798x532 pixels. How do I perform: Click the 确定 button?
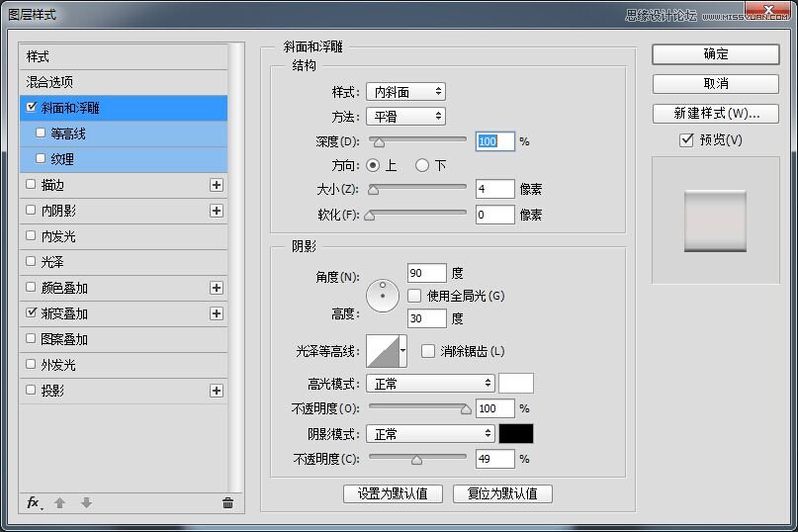[716, 54]
